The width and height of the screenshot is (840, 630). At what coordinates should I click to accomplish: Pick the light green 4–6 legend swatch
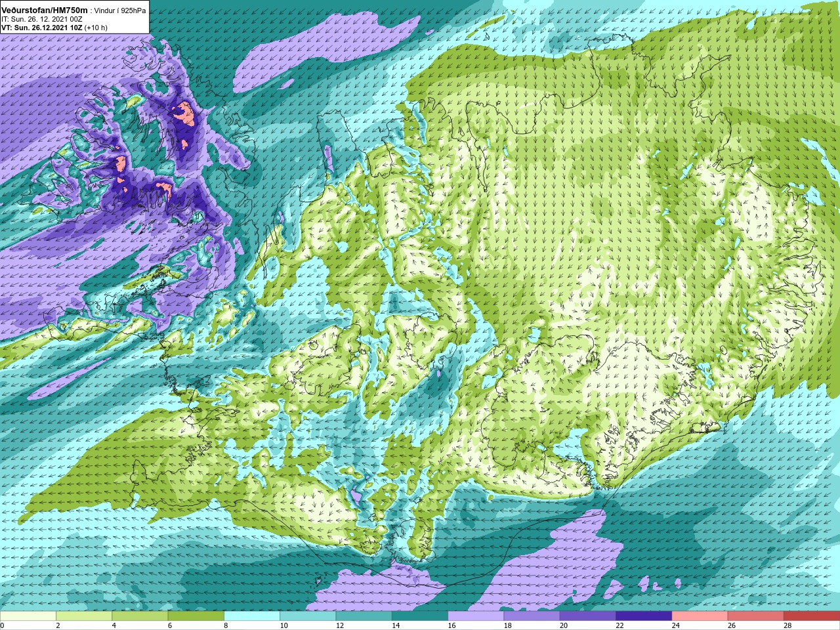click(140, 616)
